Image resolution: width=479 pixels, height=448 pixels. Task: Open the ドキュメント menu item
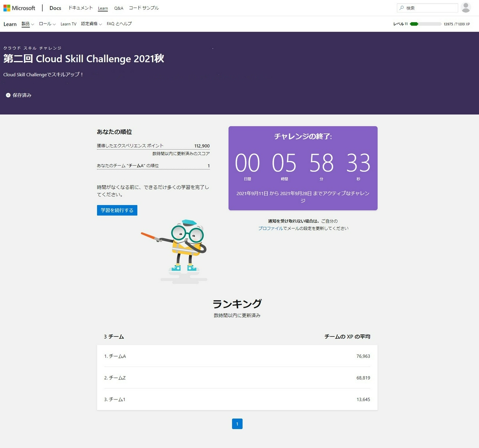(80, 8)
